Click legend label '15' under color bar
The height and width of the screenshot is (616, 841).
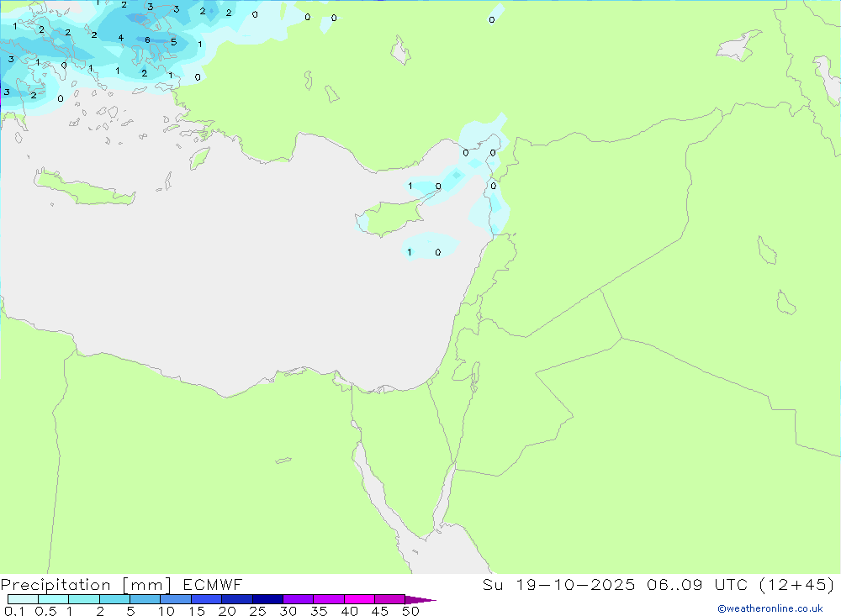tap(196, 611)
